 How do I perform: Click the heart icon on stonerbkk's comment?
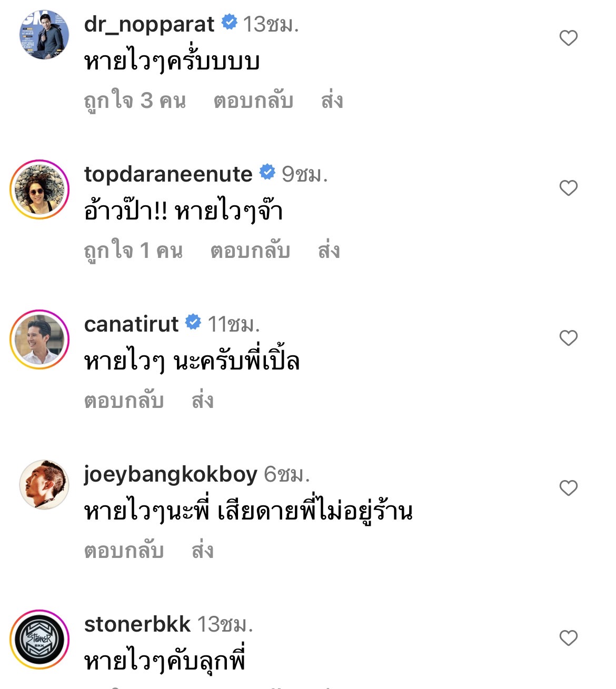point(568,637)
